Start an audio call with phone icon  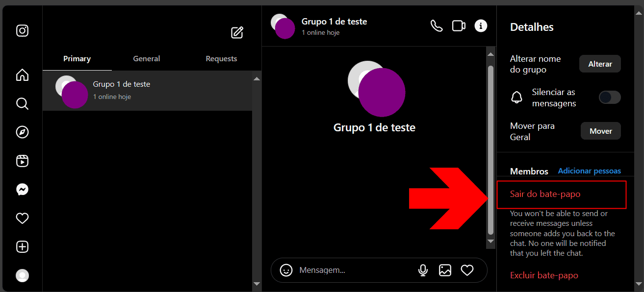click(x=437, y=26)
